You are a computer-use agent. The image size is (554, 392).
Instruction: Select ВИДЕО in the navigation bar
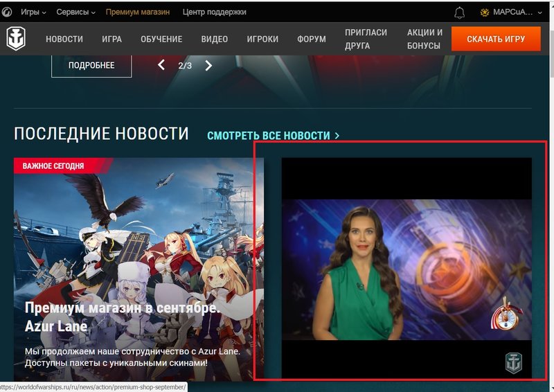215,39
